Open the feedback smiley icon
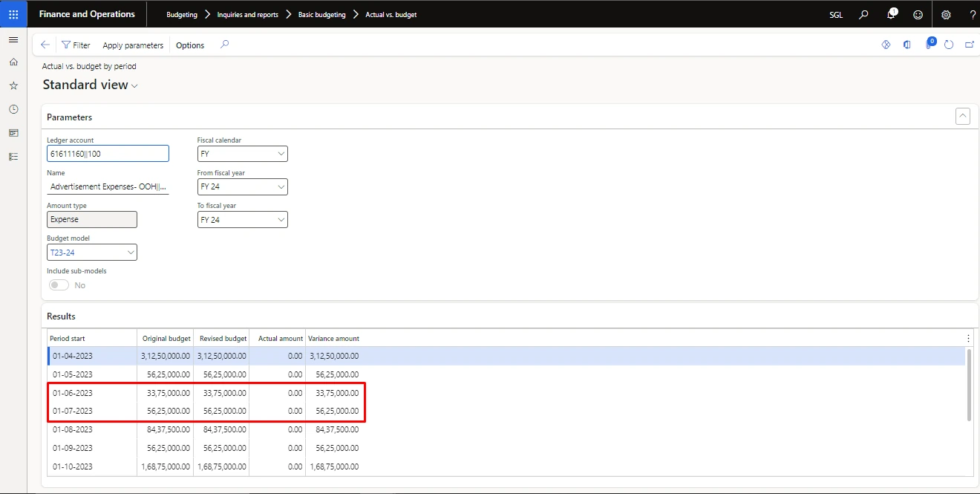Viewport: 980px width, 494px height. point(918,14)
